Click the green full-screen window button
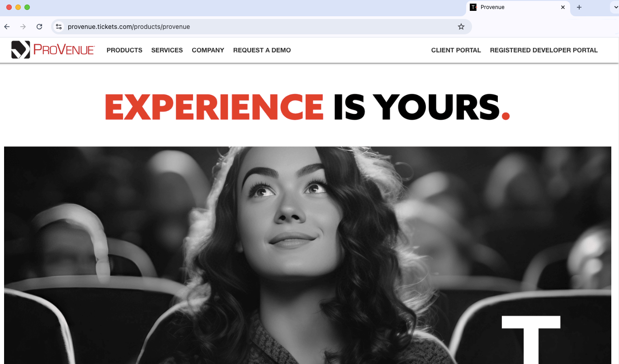 pyautogui.click(x=27, y=7)
